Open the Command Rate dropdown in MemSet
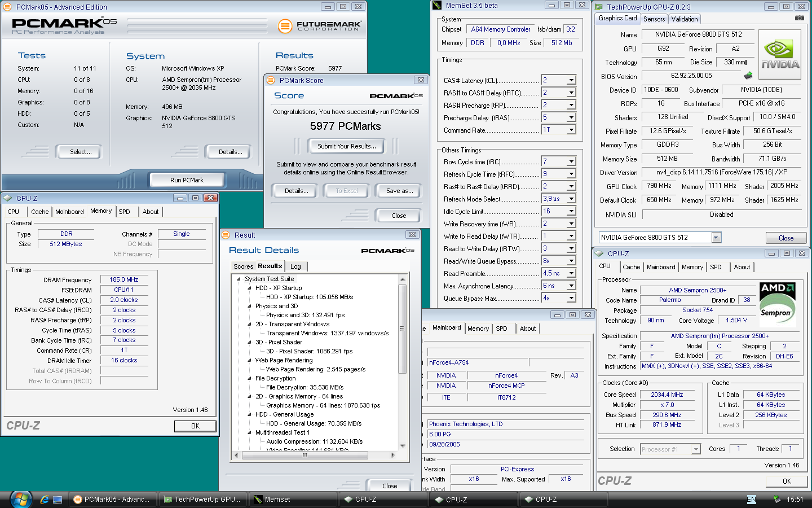Image resolution: width=812 pixels, height=508 pixels. point(571,130)
